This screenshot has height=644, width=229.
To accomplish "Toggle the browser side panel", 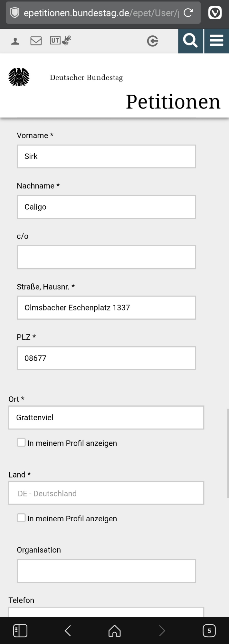I will point(20,630).
